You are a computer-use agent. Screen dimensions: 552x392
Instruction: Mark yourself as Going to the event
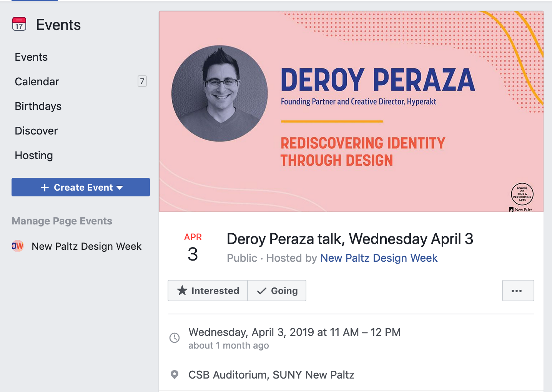(277, 291)
